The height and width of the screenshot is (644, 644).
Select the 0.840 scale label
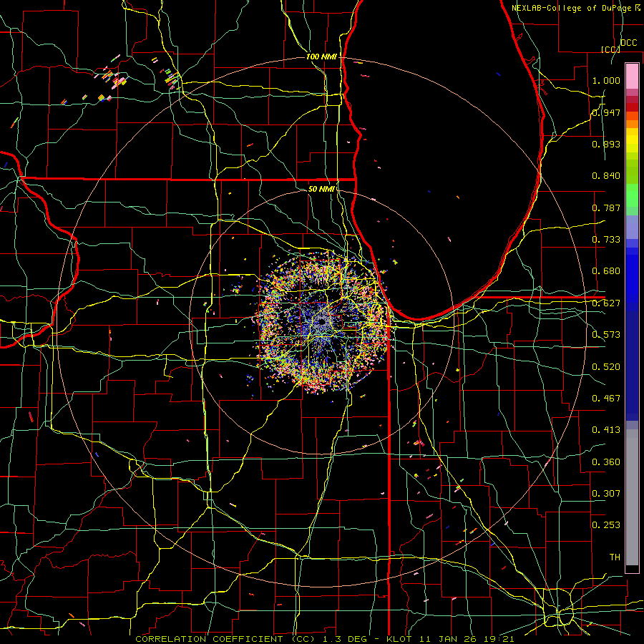pos(606,176)
